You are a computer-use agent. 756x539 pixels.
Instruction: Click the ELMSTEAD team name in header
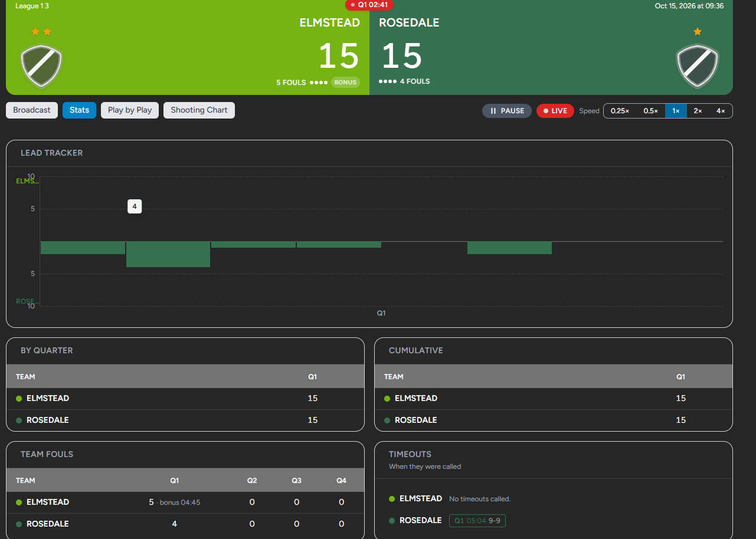329,23
